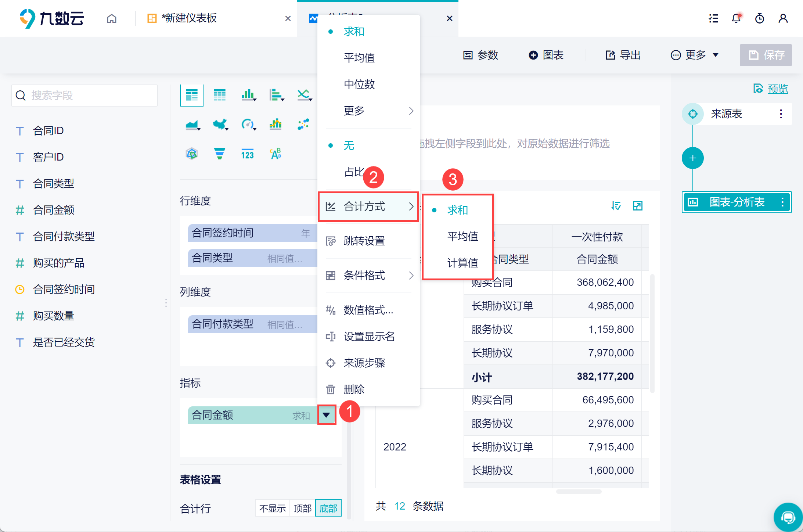Select 平均值 in the 合计方式 submenu

[462, 236]
